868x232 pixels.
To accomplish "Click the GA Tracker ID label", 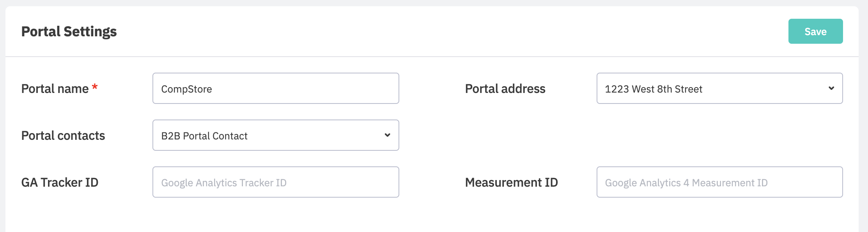I will coord(60,182).
